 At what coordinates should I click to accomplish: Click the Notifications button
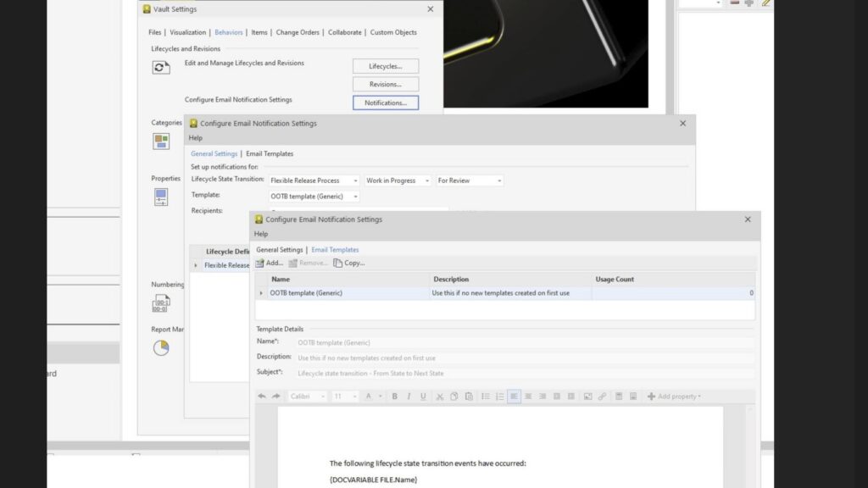pyautogui.click(x=386, y=102)
